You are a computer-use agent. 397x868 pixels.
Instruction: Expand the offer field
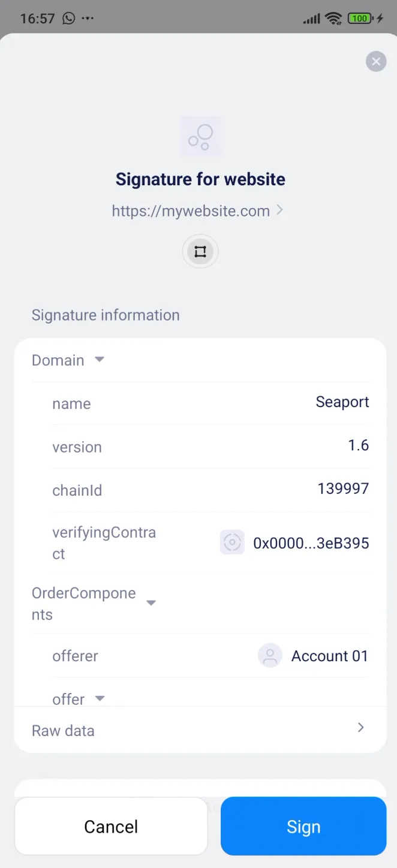pyautogui.click(x=100, y=699)
